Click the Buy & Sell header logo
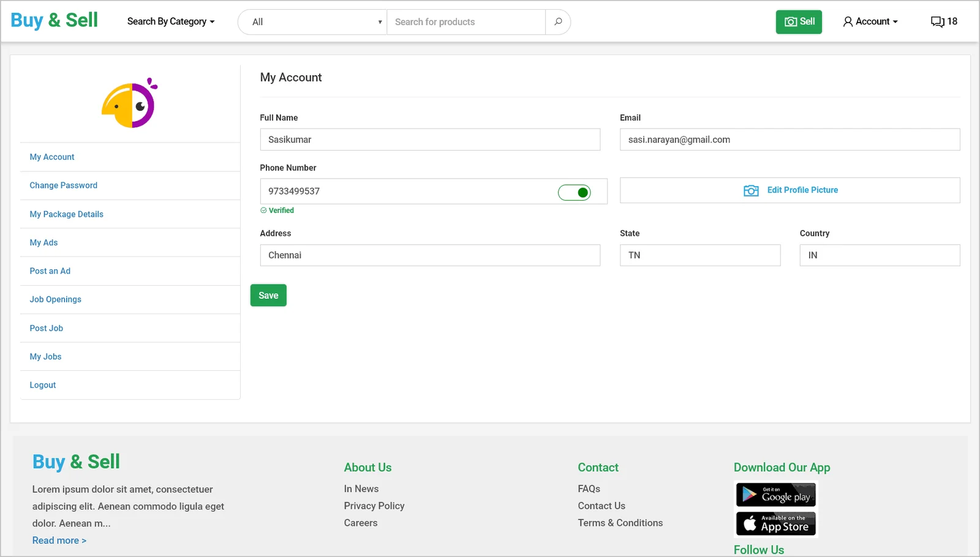This screenshot has width=980, height=557. click(x=54, y=20)
